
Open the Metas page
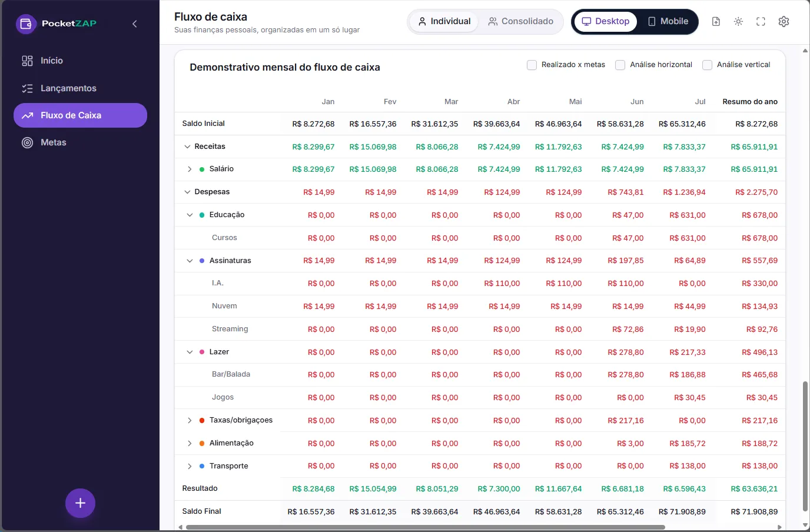click(80, 142)
